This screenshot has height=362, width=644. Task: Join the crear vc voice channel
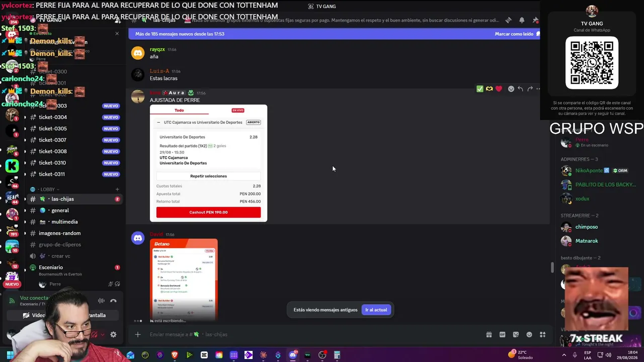pyautogui.click(x=74, y=256)
